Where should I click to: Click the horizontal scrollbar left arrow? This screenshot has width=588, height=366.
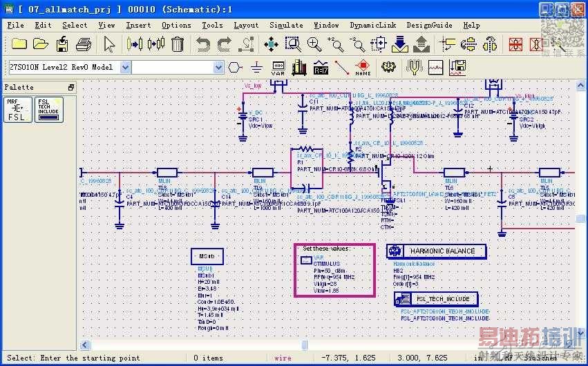coord(85,345)
